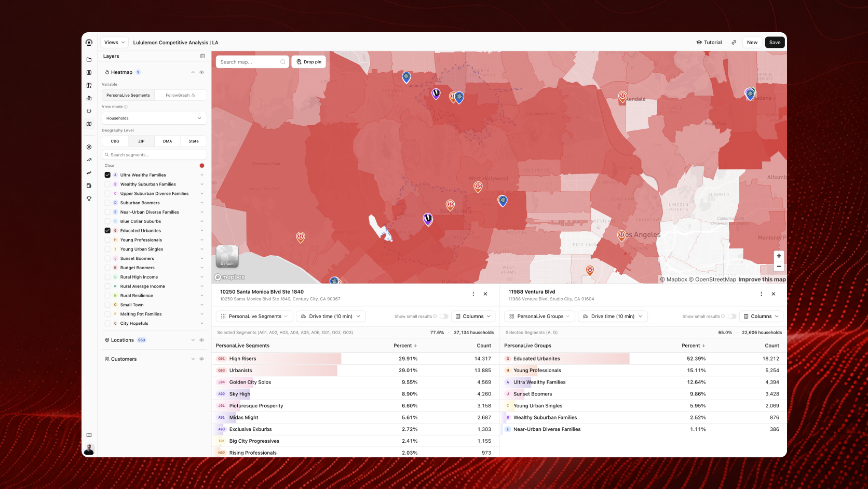Click the swap arrows icon in left rail
This screenshot has width=868, height=489.
point(89,173)
